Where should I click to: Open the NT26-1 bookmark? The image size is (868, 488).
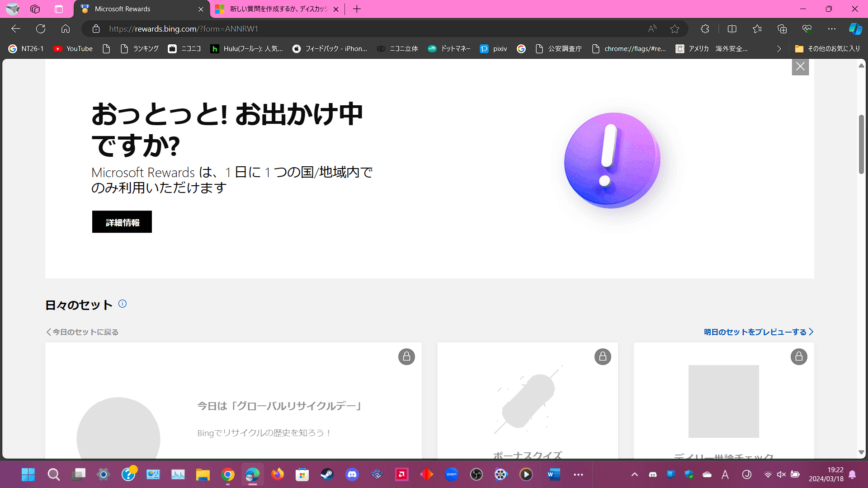click(x=26, y=49)
